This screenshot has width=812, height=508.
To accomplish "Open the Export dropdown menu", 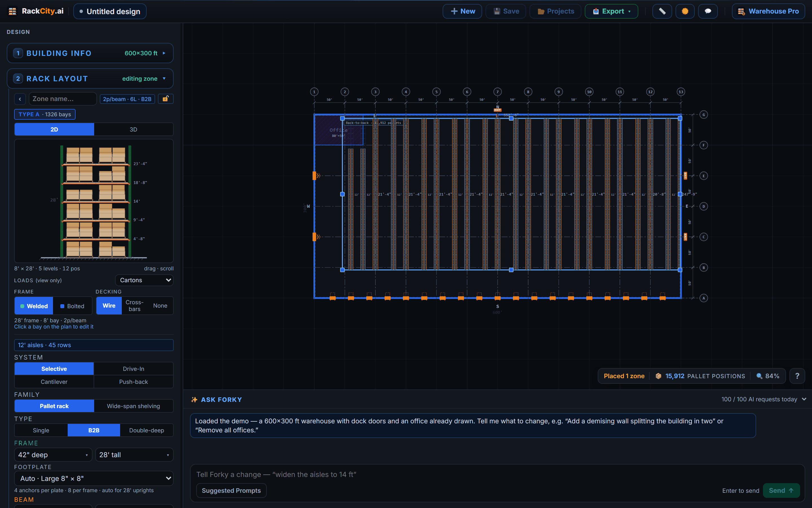I will (x=611, y=11).
